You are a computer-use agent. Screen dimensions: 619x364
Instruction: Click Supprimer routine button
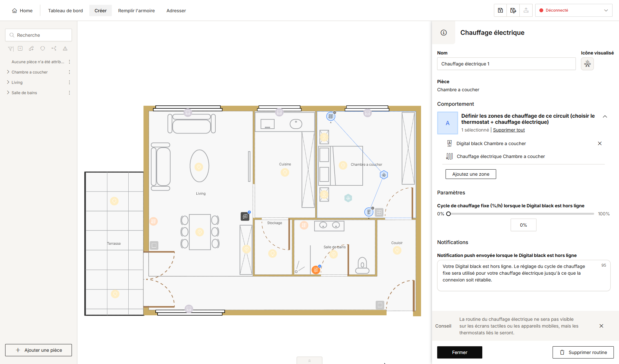point(583,352)
